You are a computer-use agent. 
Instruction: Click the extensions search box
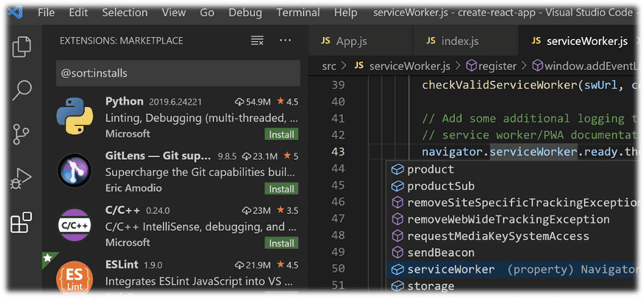pos(178,73)
